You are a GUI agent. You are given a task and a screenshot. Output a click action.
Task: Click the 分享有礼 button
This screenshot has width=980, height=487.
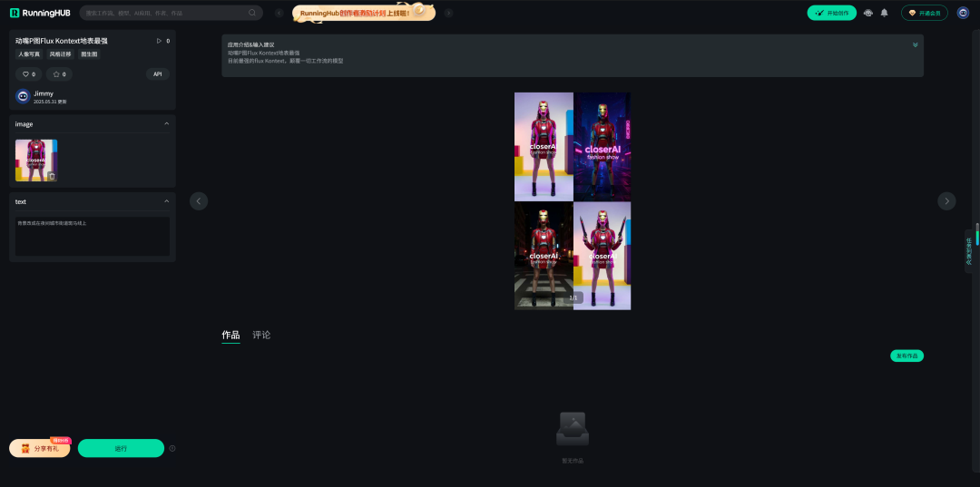(40, 448)
